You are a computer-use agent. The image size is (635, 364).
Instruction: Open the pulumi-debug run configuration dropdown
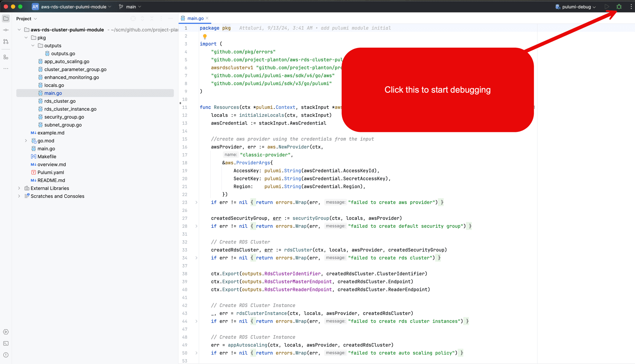click(x=576, y=7)
